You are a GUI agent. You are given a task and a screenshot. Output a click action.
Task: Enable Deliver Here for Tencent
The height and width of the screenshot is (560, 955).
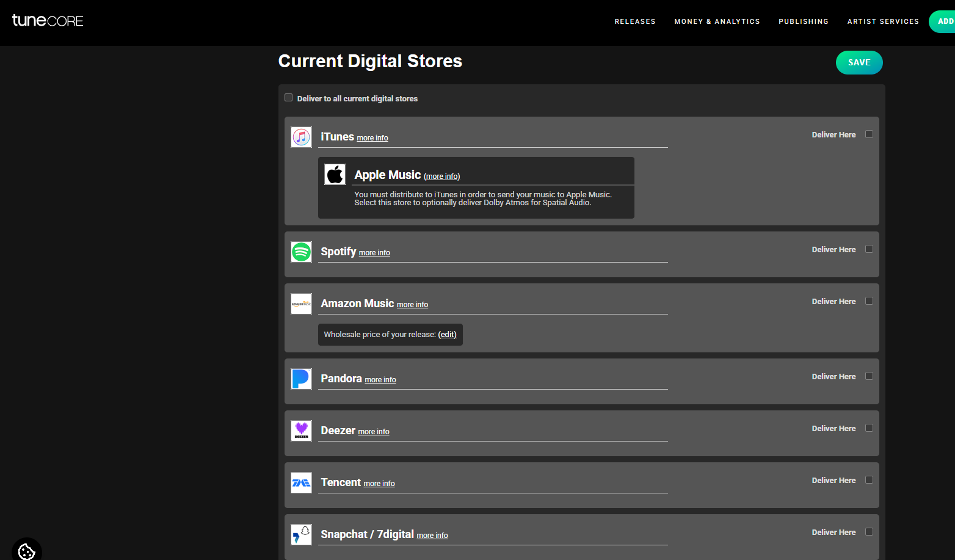tap(870, 480)
